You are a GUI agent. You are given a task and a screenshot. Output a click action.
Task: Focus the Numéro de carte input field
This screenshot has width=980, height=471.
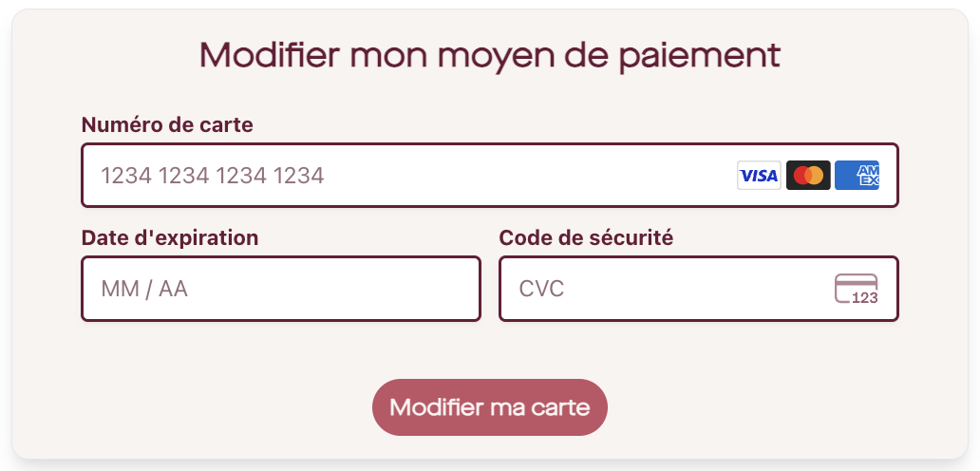tap(490, 176)
